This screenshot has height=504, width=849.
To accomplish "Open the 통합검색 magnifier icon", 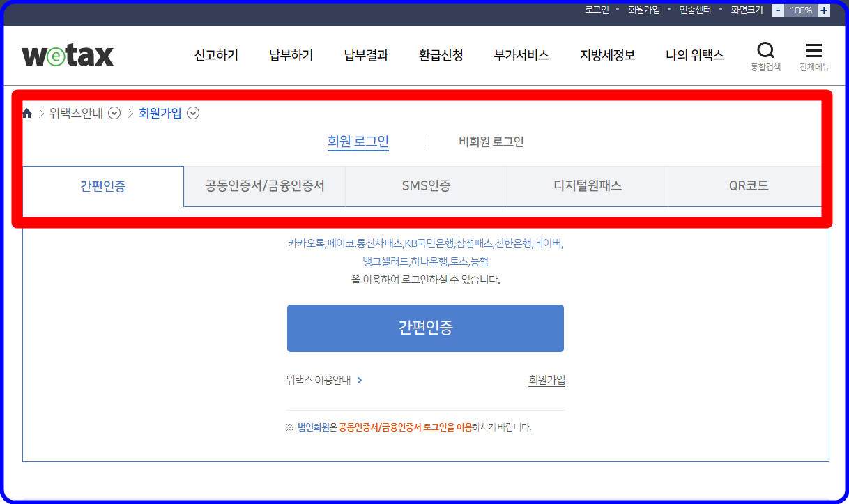I will point(765,50).
